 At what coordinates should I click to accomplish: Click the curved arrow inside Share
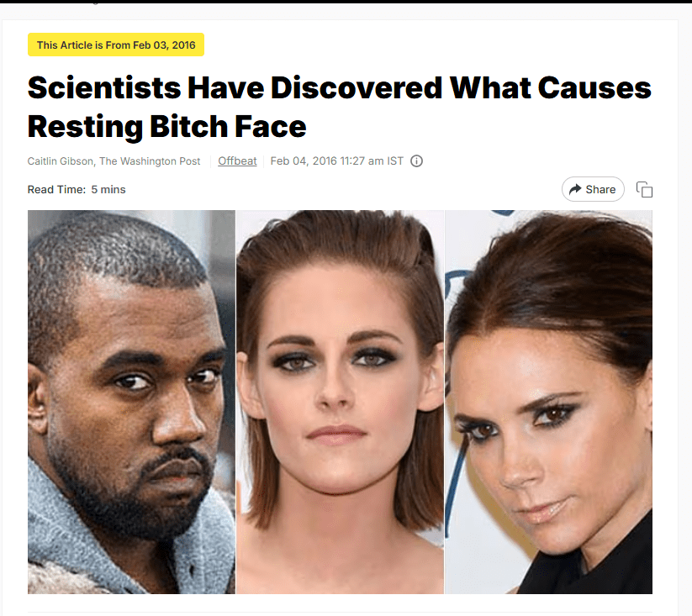575,189
